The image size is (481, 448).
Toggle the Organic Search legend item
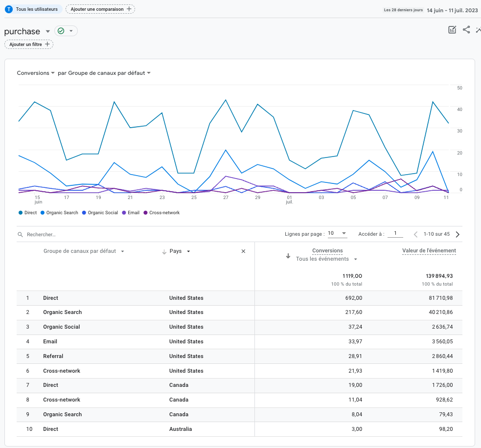(x=59, y=213)
